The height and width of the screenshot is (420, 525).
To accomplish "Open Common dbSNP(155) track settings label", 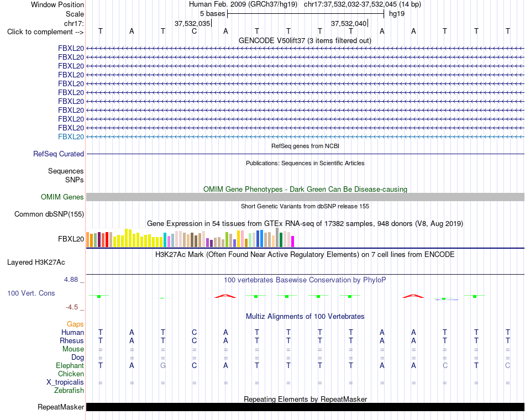I will 49,214.
